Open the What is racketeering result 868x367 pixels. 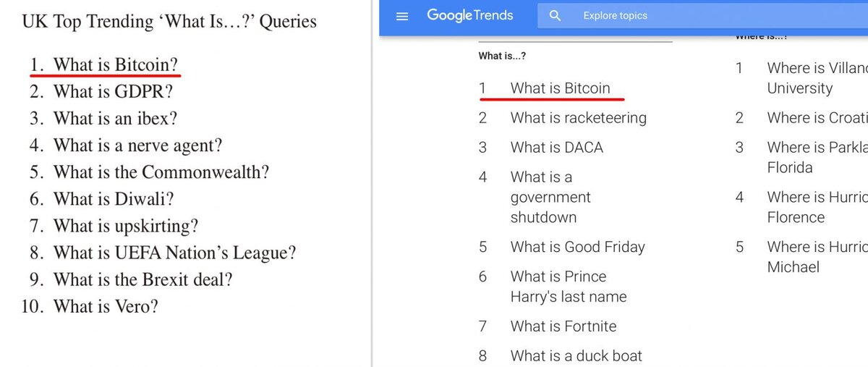(x=578, y=118)
